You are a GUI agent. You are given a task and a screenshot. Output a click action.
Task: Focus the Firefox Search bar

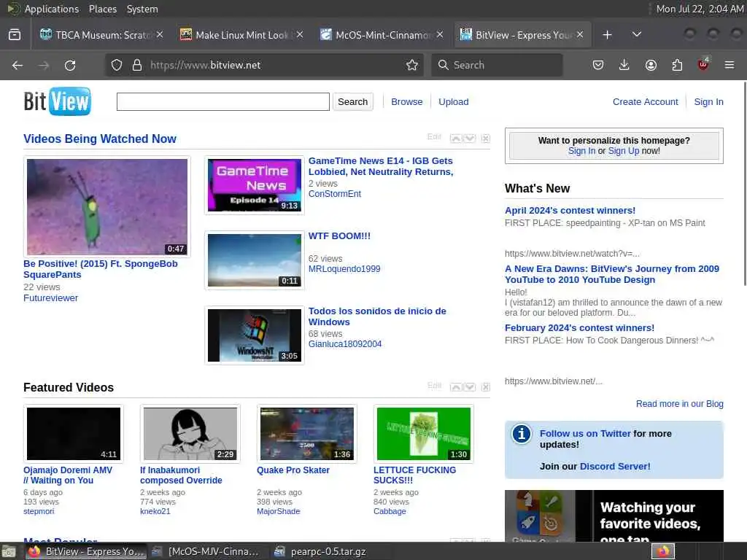497,65
